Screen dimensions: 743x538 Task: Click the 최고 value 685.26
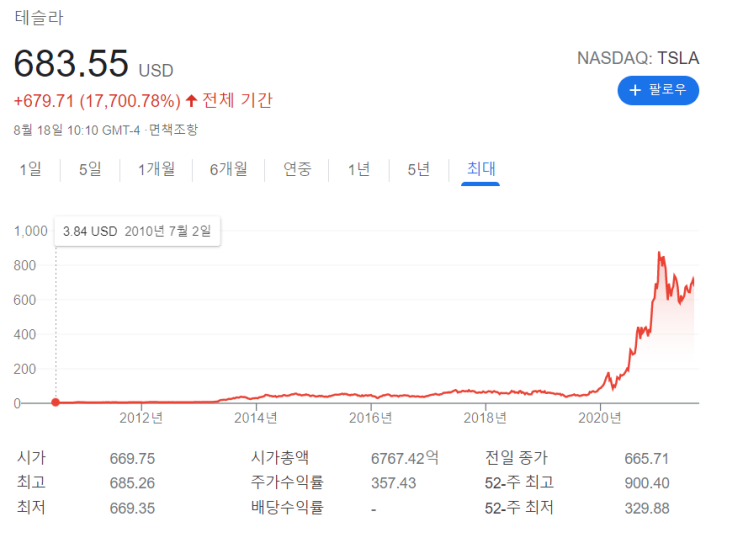[132, 483]
